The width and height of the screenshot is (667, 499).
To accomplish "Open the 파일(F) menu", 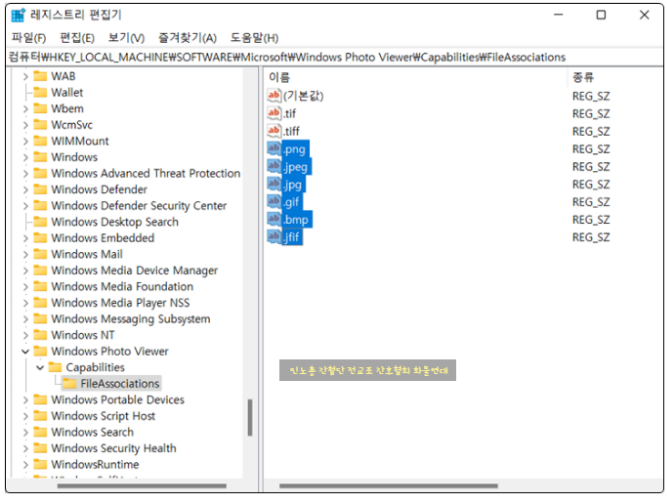I will point(29,38).
